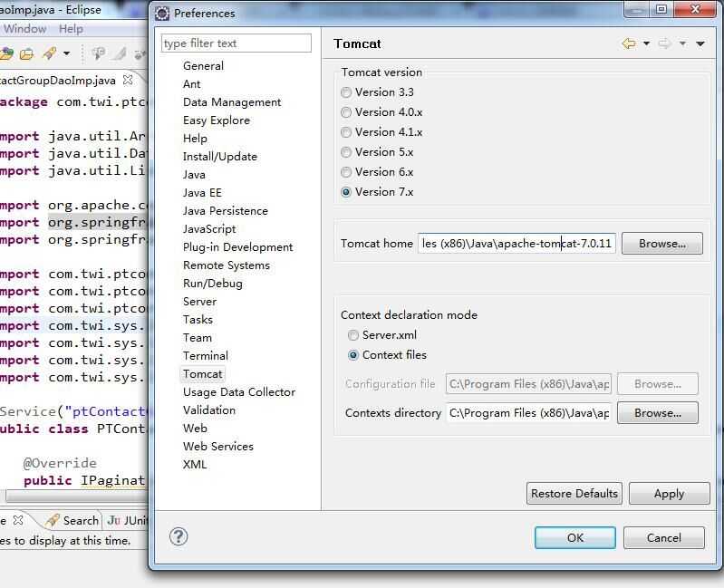Select Java Persistence preference category

pyautogui.click(x=226, y=211)
